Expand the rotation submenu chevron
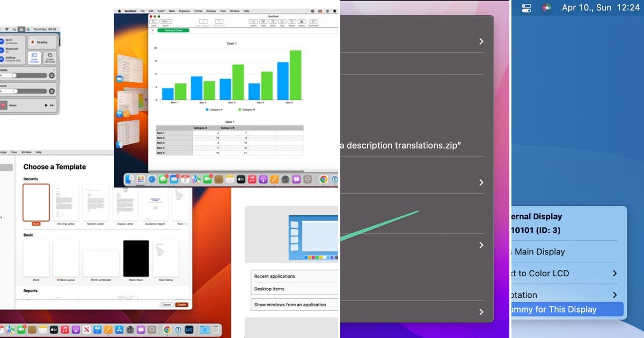Viewport: 644px width, 338px height. pos(615,295)
